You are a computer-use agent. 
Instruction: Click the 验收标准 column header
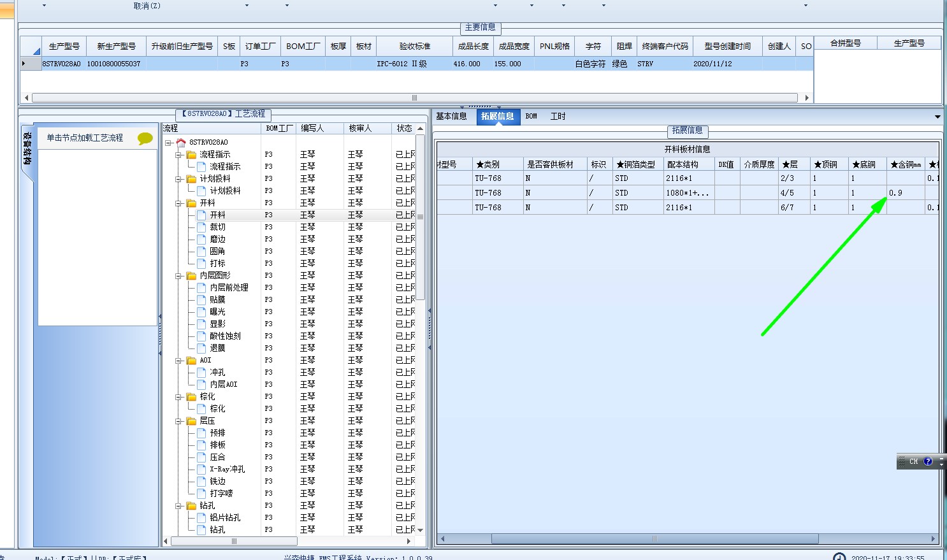415,47
